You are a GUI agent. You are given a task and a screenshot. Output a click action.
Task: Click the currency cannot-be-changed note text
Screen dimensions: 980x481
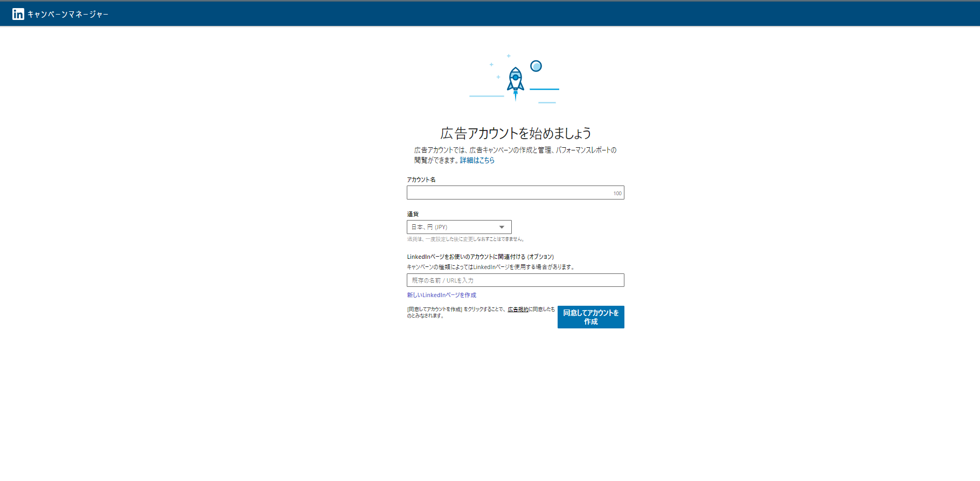click(465, 239)
